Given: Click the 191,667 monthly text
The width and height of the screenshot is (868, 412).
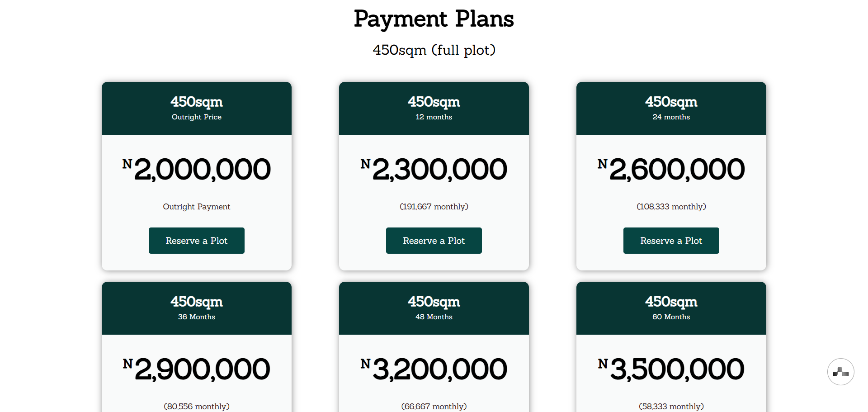Looking at the screenshot, I should [434, 207].
